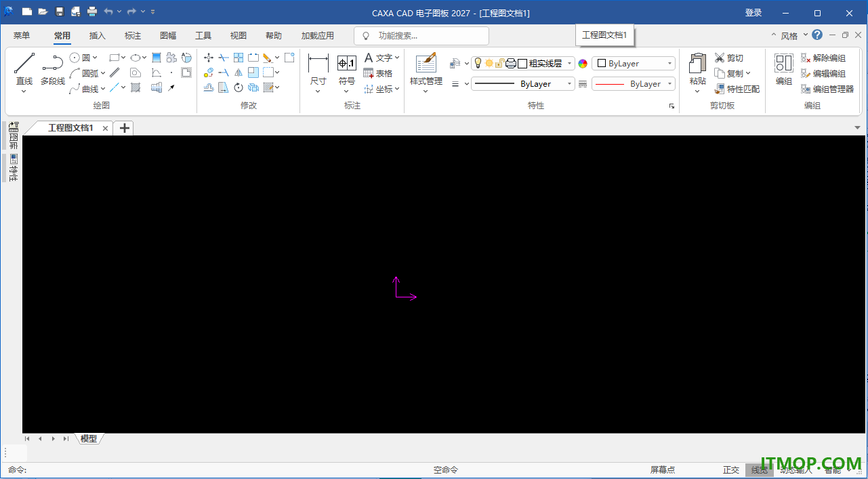Click the 功能搜索 search field
This screenshot has height=479, width=868.
click(421, 36)
